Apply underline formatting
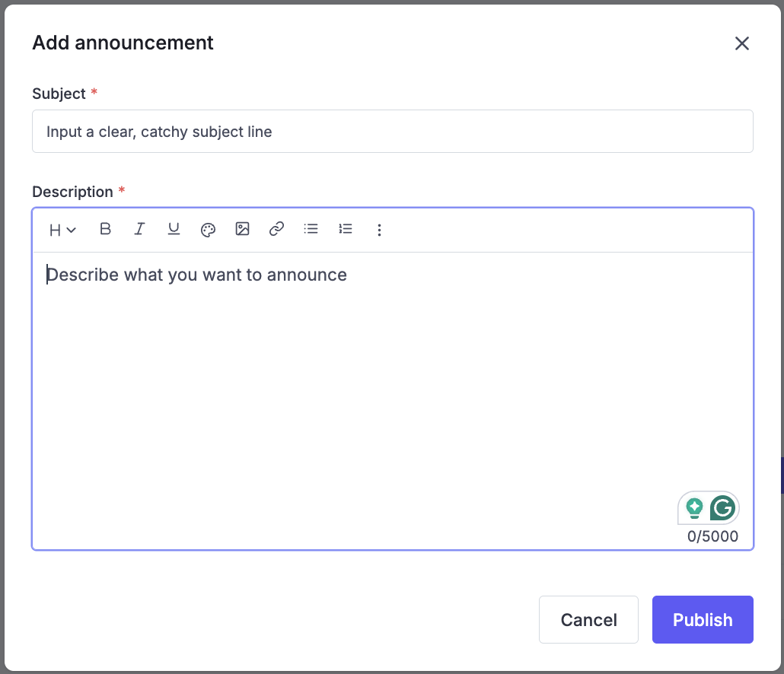Image resolution: width=784 pixels, height=674 pixels. 174,229
